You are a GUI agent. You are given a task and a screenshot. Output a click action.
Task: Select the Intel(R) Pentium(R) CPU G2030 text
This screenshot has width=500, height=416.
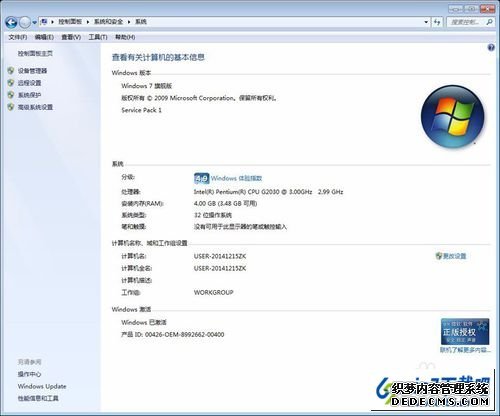pos(236,192)
